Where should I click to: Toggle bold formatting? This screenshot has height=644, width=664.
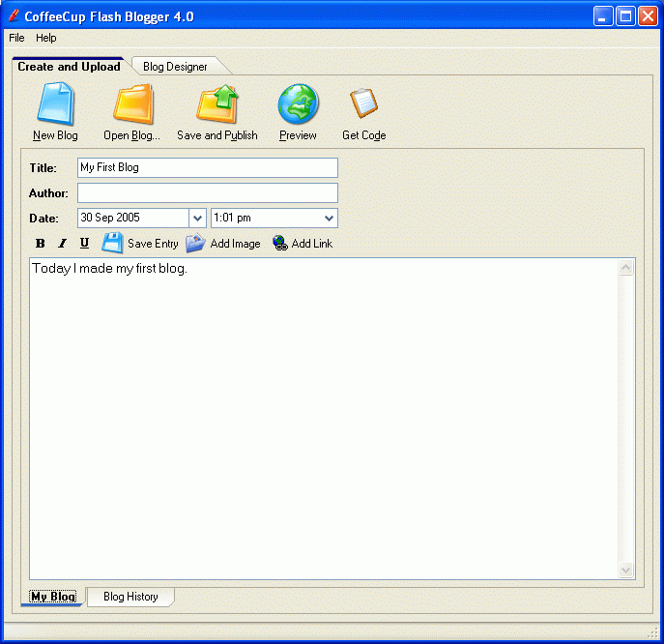40,244
